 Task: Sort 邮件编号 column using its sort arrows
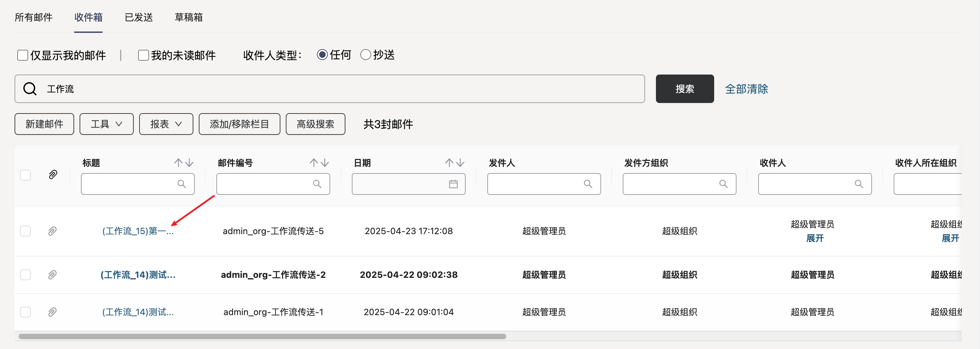319,163
